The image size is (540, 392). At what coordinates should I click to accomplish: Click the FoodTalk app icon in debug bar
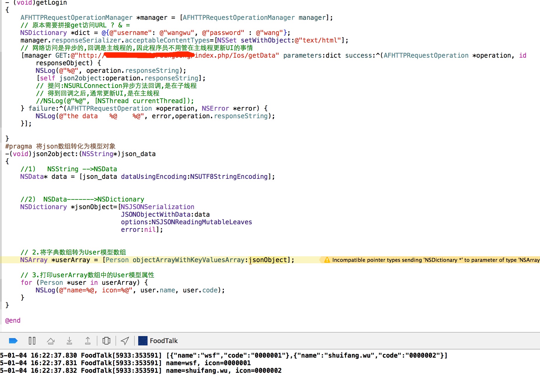pos(143,341)
